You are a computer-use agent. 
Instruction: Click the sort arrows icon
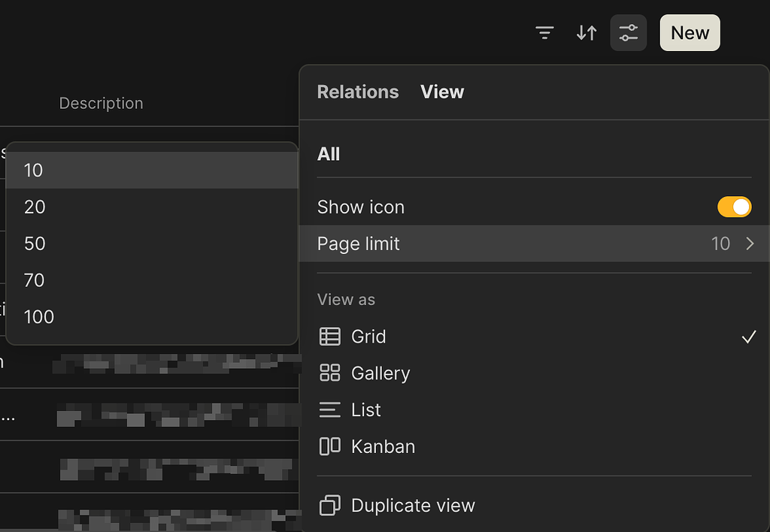point(587,32)
